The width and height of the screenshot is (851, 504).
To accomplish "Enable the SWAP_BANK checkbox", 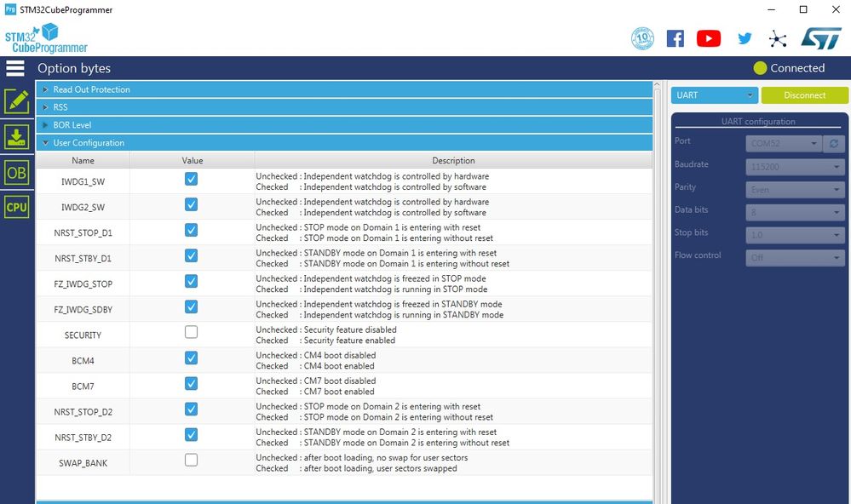I will click(x=191, y=460).
